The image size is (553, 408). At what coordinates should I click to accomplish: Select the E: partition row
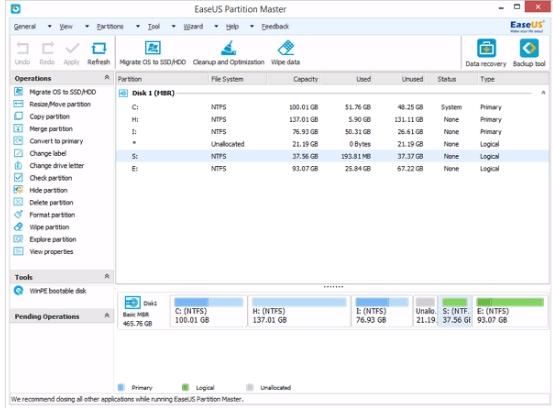[332, 169]
